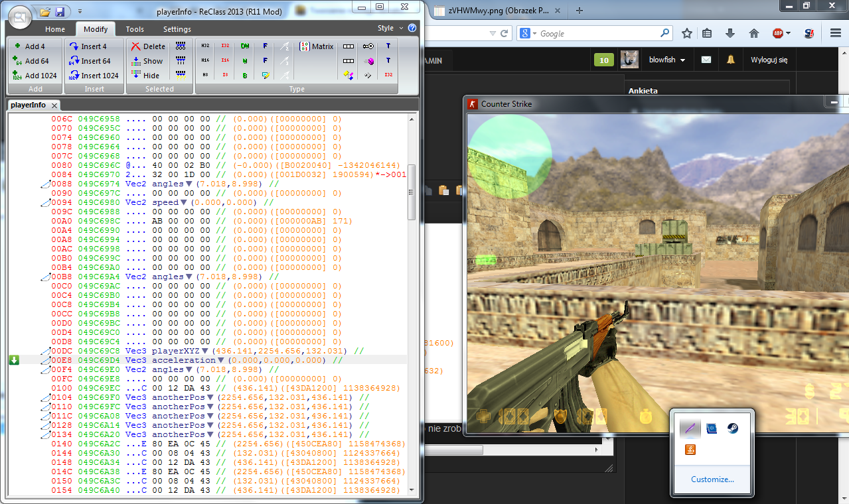This screenshot has width=849, height=504.
Task: Click Show in the Selected group
Action: coord(147,61)
